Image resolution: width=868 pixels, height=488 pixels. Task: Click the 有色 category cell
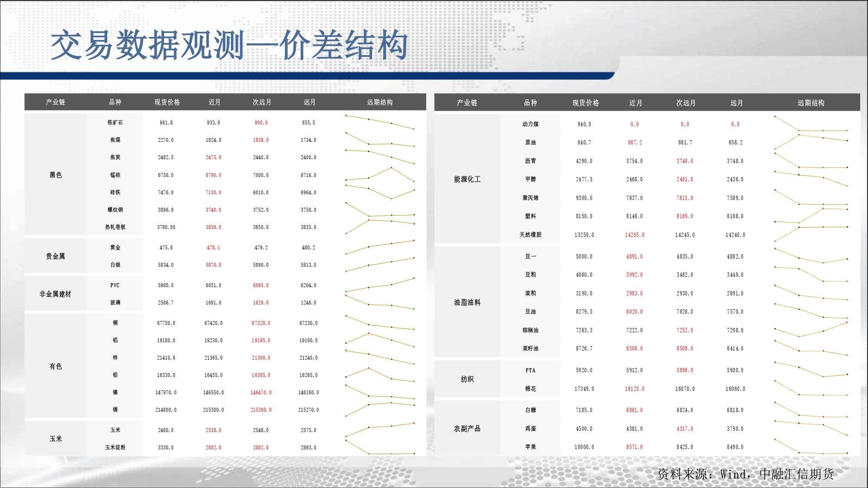(56, 366)
